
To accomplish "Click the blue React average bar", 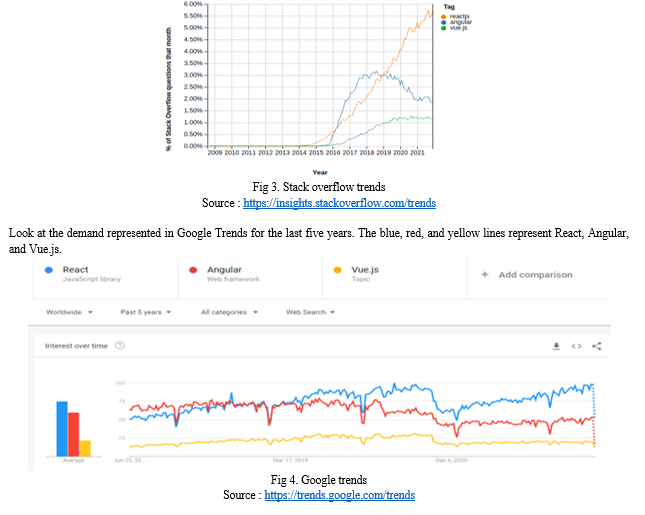I will point(62,429).
